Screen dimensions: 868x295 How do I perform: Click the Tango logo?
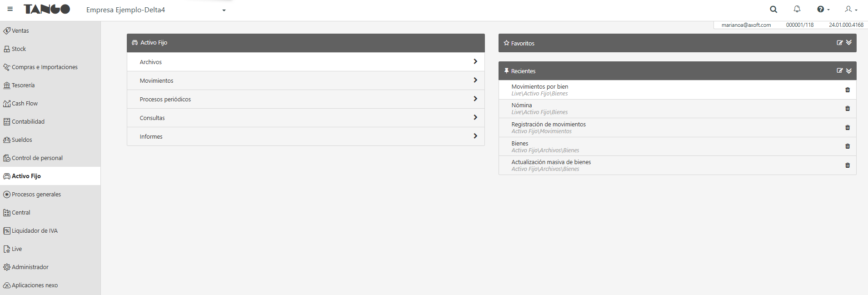point(47,9)
